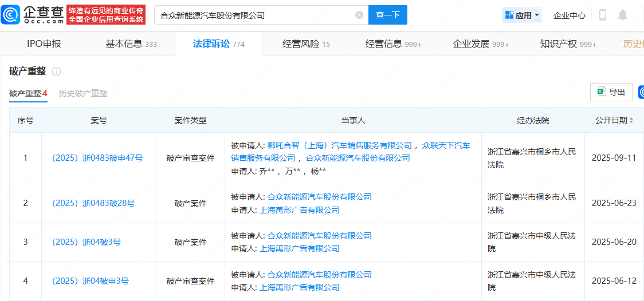Switch to the 经营风险 tab
Viewport: 644px width, 301px height.
pos(307,44)
